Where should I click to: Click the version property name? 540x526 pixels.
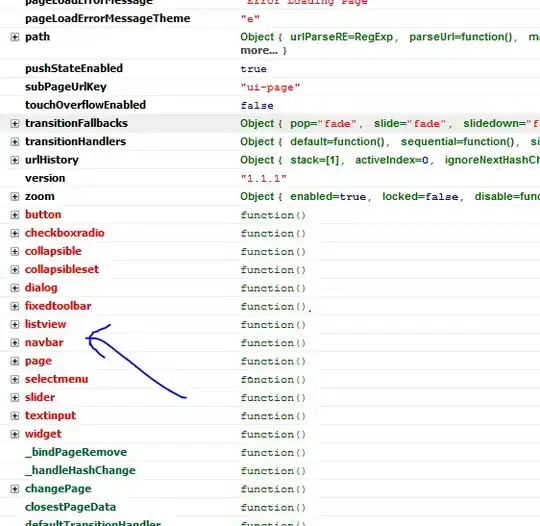point(45,178)
